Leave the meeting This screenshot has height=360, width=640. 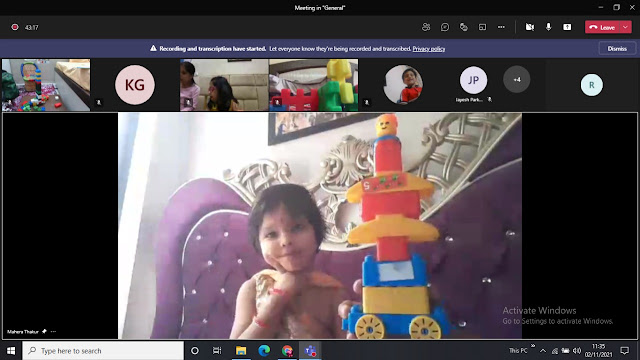(x=603, y=27)
